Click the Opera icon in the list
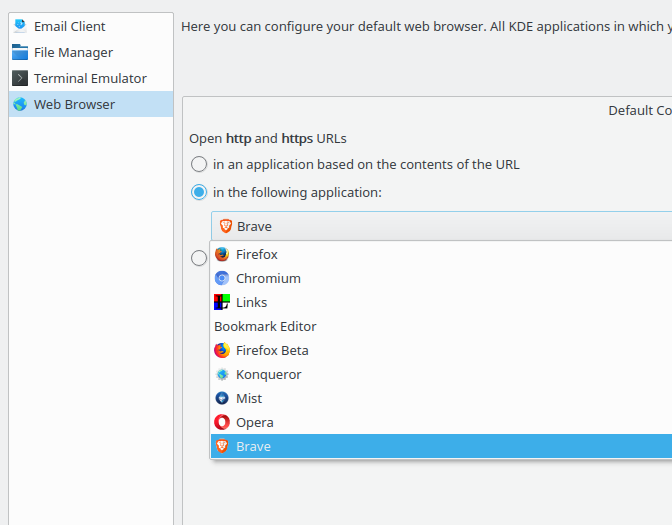672x525 pixels. 222,422
